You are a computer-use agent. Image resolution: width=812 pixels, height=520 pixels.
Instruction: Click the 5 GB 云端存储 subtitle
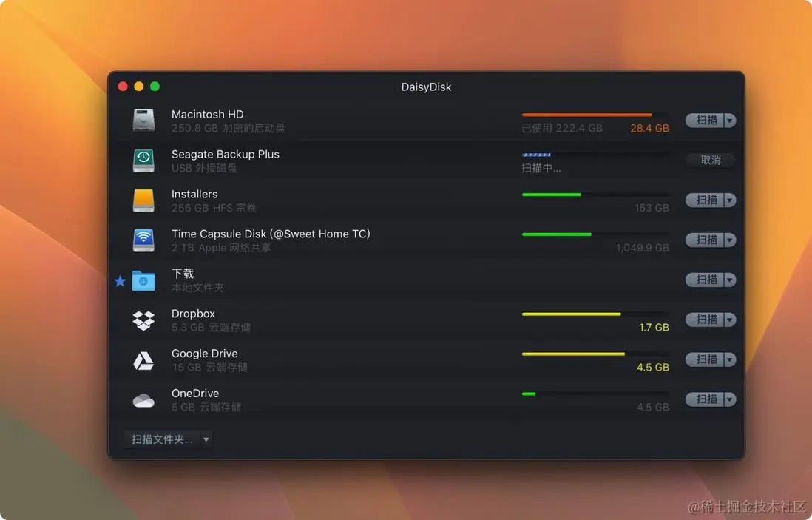coord(206,407)
